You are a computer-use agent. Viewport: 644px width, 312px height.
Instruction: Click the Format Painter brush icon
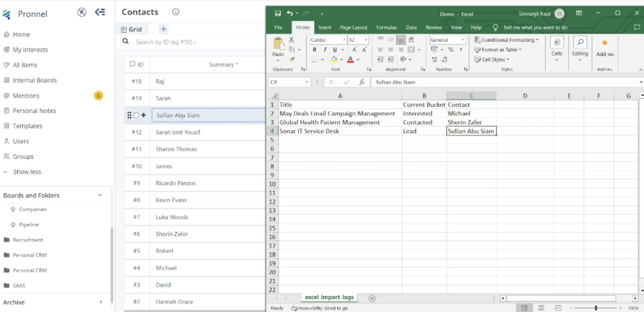click(x=292, y=59)
